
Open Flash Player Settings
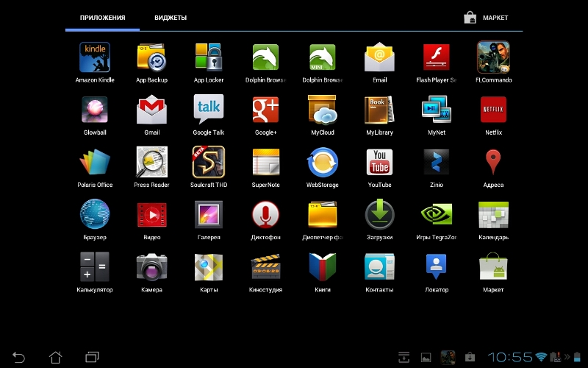[x=437, y=57]
